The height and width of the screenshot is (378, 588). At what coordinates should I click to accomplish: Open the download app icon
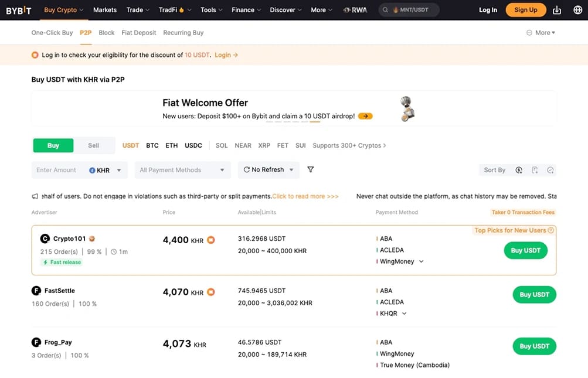557,10
